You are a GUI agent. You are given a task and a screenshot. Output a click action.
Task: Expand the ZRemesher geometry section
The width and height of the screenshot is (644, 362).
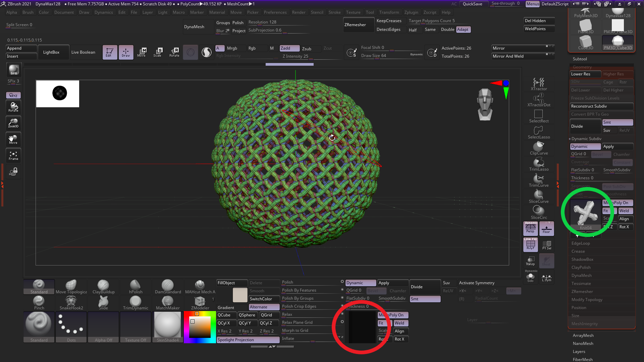(582, 292)
